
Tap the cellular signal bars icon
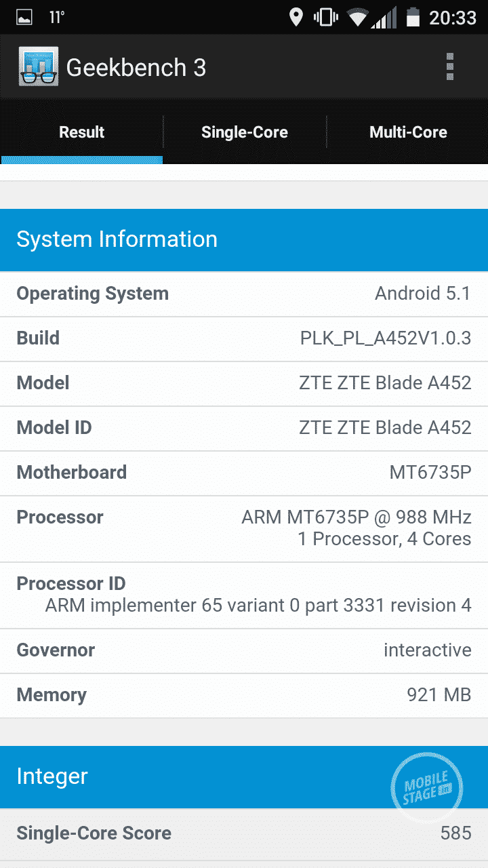[x=384, y=17]
